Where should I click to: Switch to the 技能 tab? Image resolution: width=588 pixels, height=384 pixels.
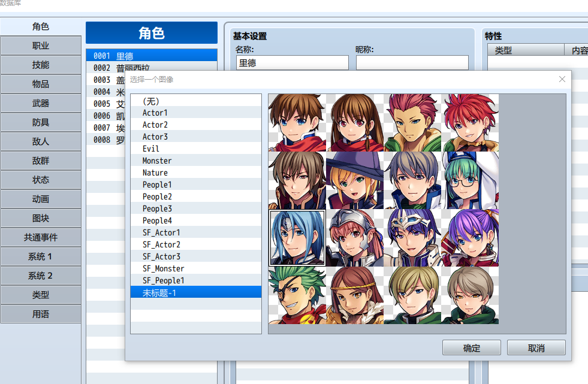[41, 65]
